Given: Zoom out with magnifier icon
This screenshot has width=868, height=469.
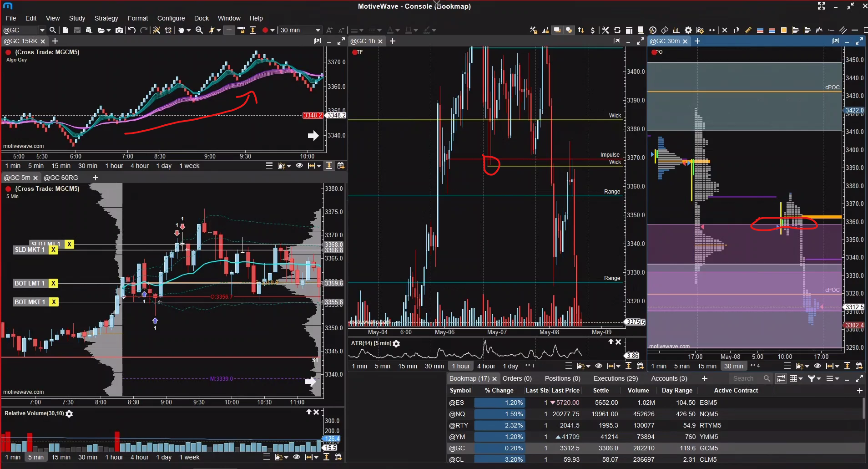Looking at the screenshot, I should (199, 30).
